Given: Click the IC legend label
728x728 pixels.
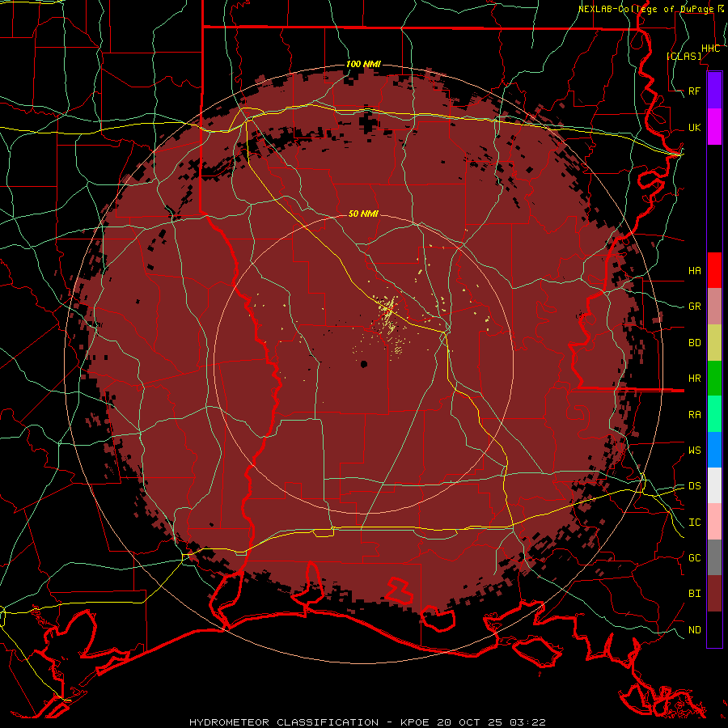Looking at the screenshot, I should click(x=694, y=523).
